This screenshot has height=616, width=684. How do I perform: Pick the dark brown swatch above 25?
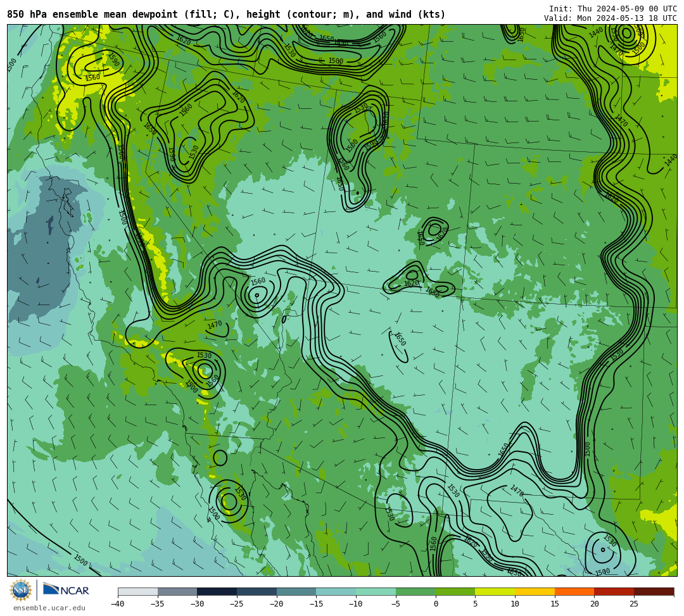point(654,591)
